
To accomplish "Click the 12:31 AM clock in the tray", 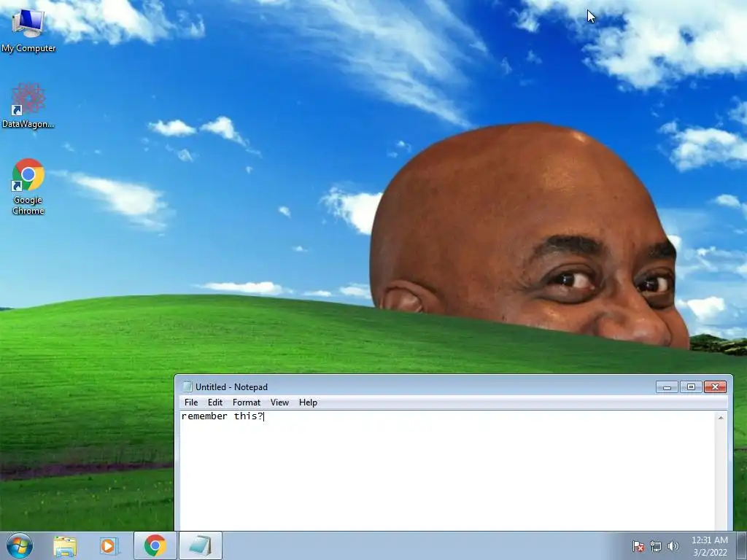I will click(709, 540).
